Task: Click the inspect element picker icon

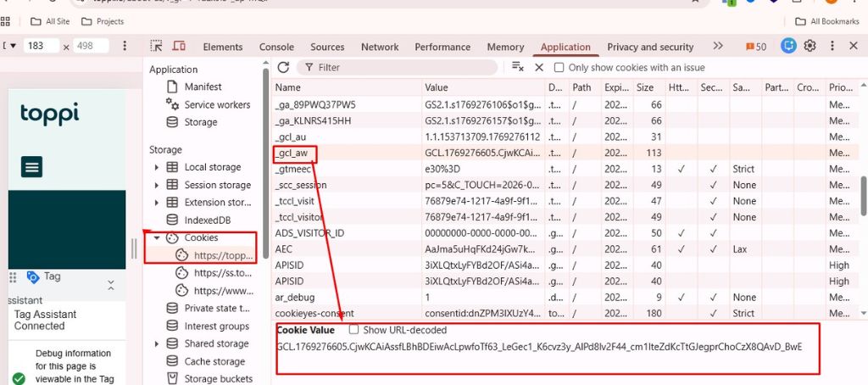Action: 157,47
